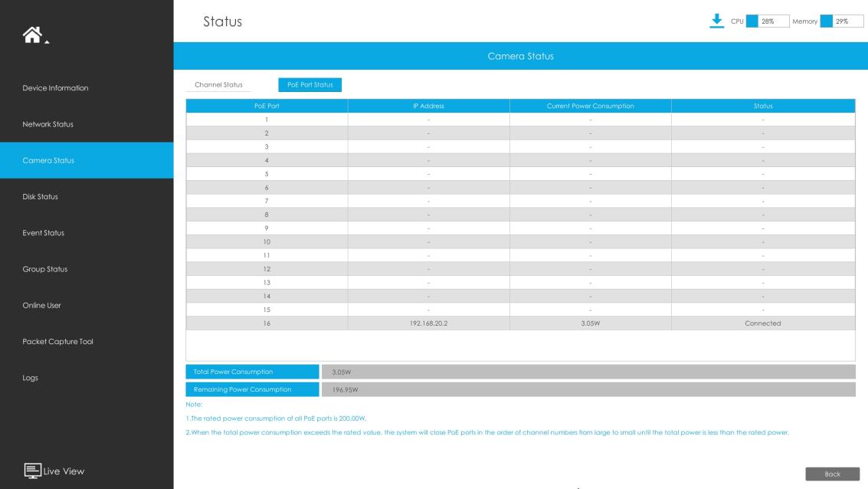Viewport: 868px width, 489px height.
Task: View Event Status
Action: [43, 233]
